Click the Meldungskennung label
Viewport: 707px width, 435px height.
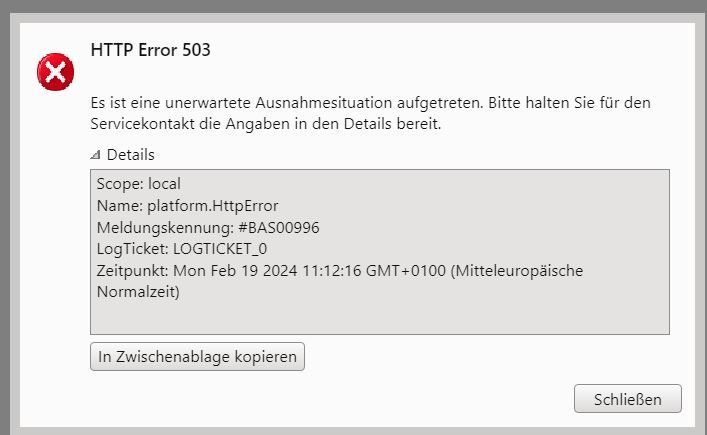(165, 228)
